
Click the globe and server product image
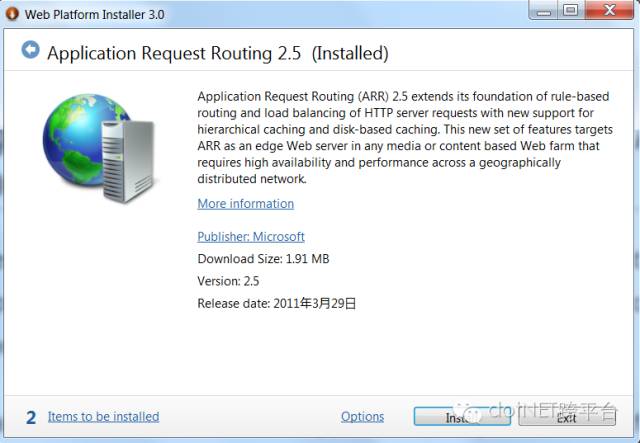[x=99, y=148]
